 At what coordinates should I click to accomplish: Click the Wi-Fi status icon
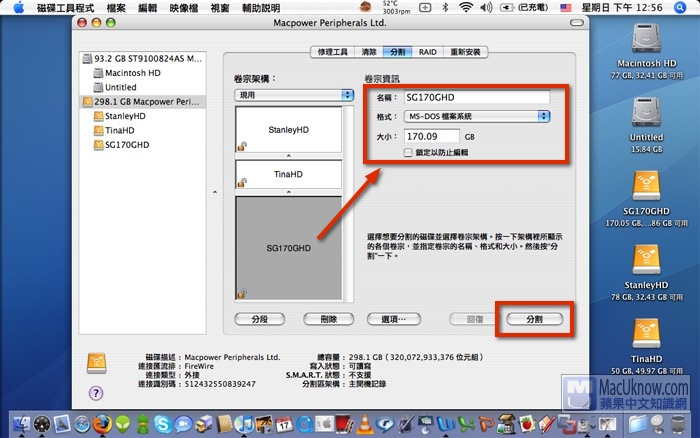pos(466,7)
